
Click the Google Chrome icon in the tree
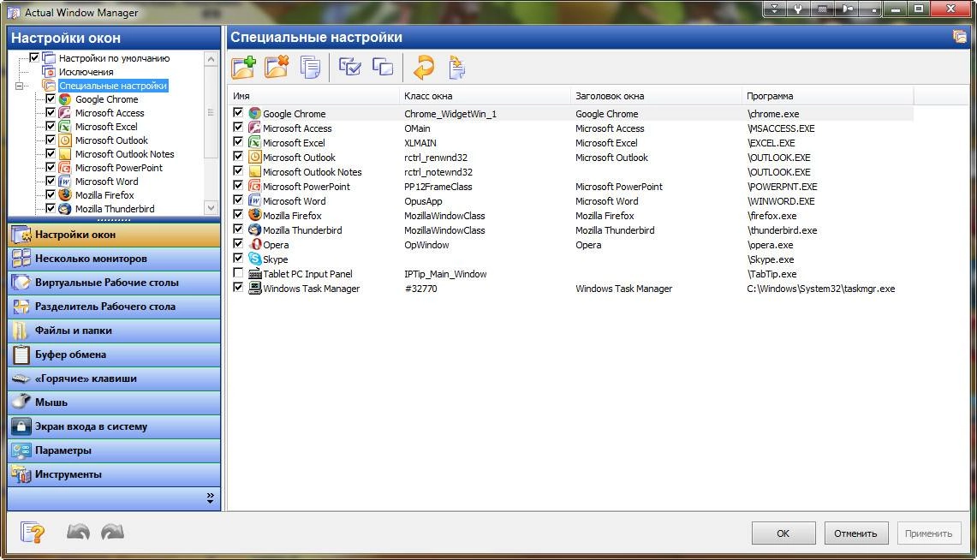(65, 99)
